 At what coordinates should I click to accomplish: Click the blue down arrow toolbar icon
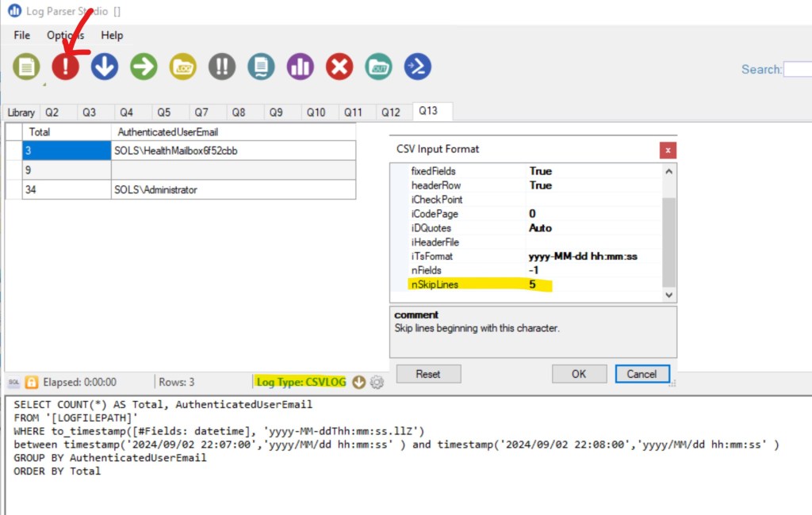coord(105,67)
